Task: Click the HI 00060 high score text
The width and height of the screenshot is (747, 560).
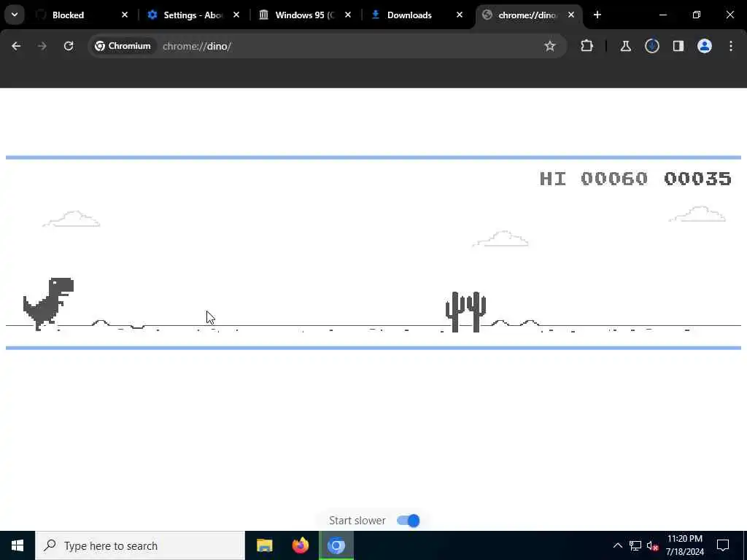Action: pos(593,179)
